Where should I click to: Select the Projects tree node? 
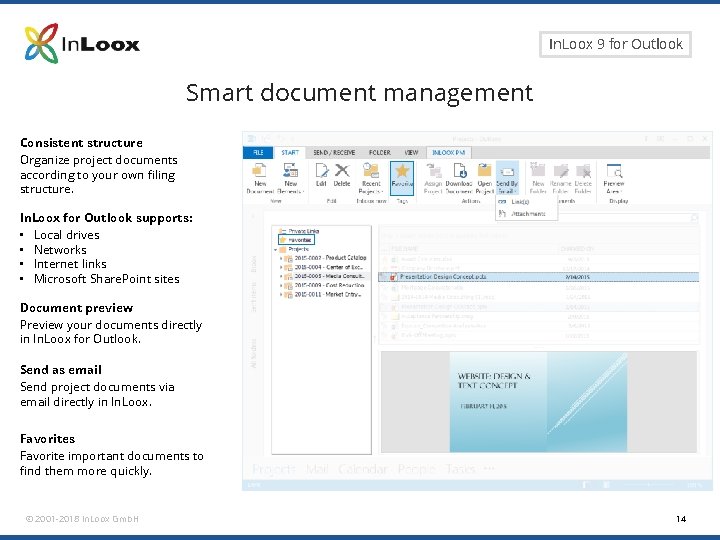click(x=294, y=249)
